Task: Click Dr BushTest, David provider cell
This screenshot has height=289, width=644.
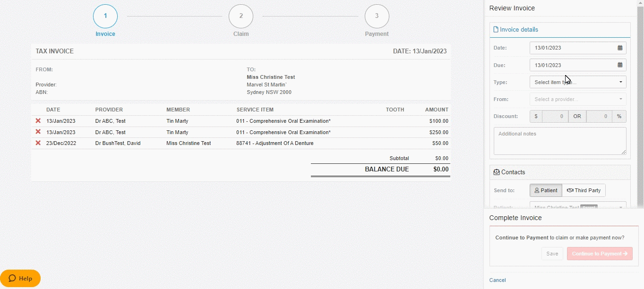Action: (x=118, y=143)
